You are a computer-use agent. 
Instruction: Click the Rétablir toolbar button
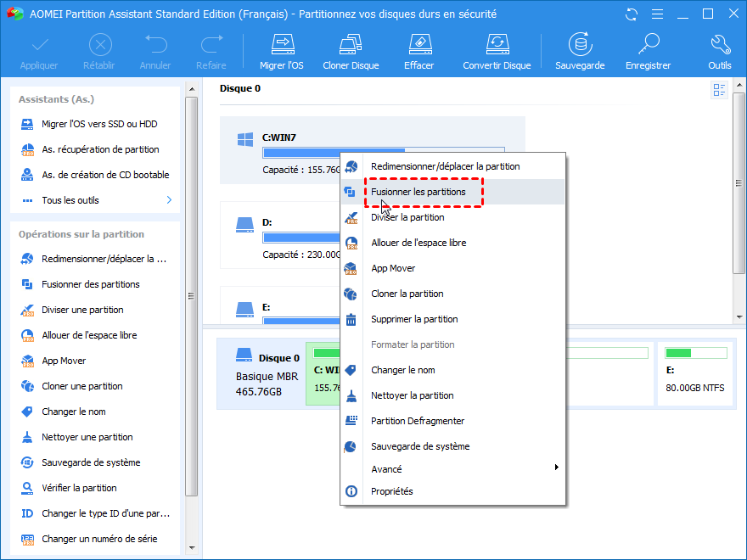click(99, 52)
